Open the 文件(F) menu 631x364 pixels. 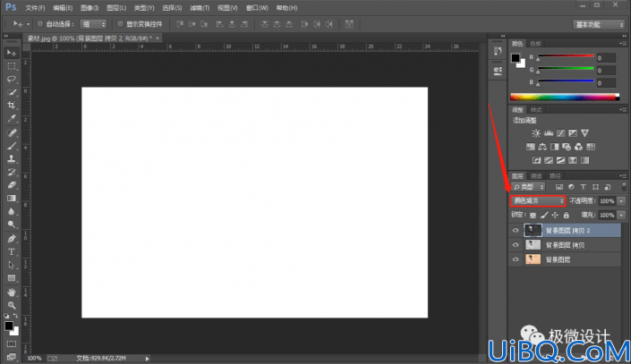click(35, 8)
